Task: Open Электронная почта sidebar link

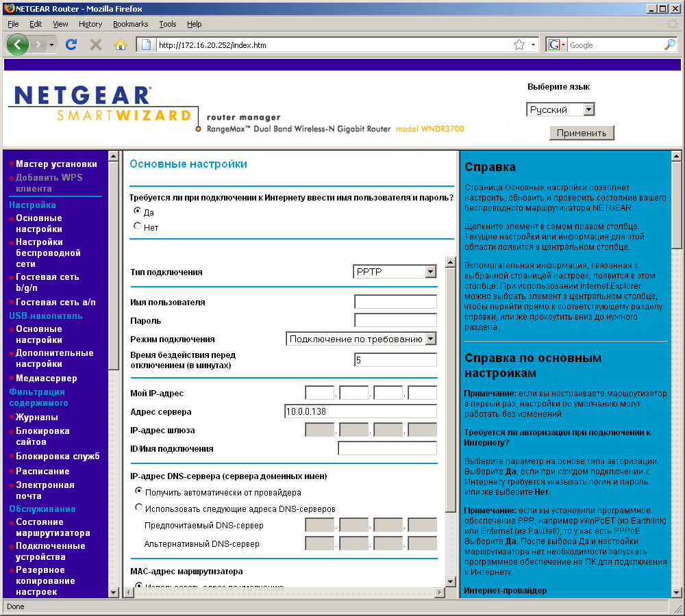Action: pyautogui.click(x=45, y=490)
